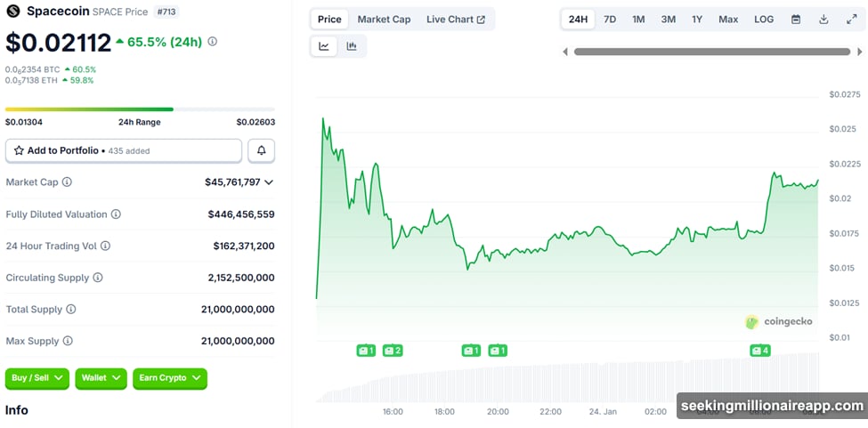Open the Buy / Sell dropdown
Viewport: 868px width, 428px height.
pyautogui.click(x=37, y=378)
